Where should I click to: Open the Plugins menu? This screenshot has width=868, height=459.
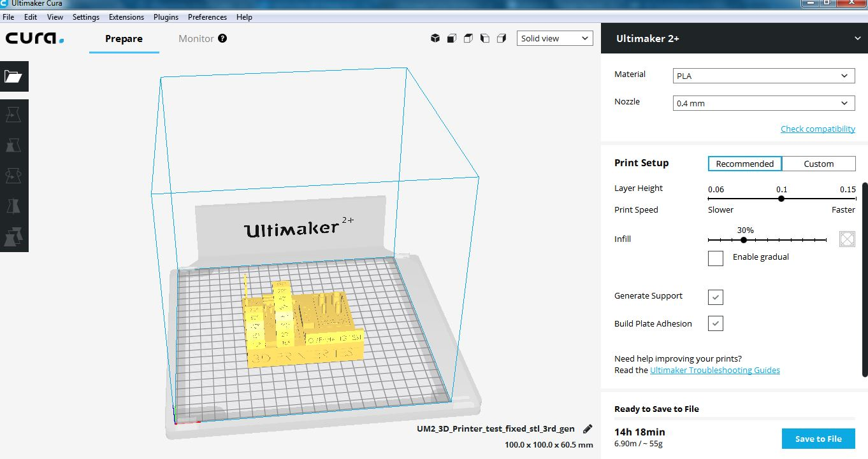point(166,17)
